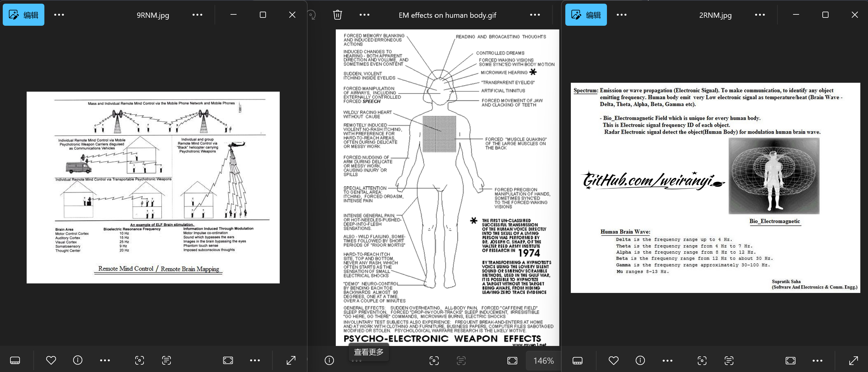The height and width of the screenshot is (372, 868).
Task: Click Edit button in 9RNM.jpg window
Action: [x=24, y=15]
